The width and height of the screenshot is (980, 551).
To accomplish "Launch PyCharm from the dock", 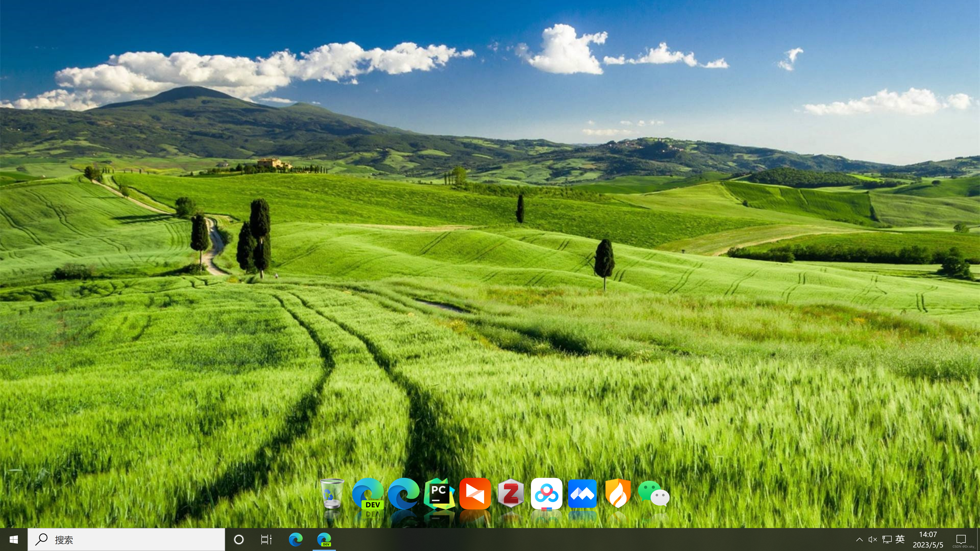I will point(439,494).
